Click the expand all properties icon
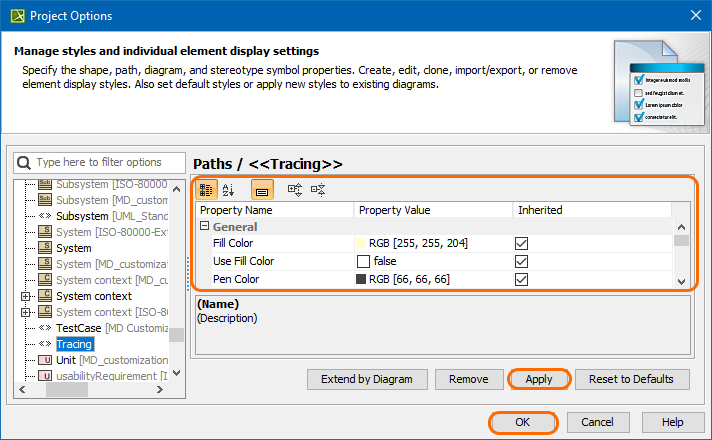 295,188
